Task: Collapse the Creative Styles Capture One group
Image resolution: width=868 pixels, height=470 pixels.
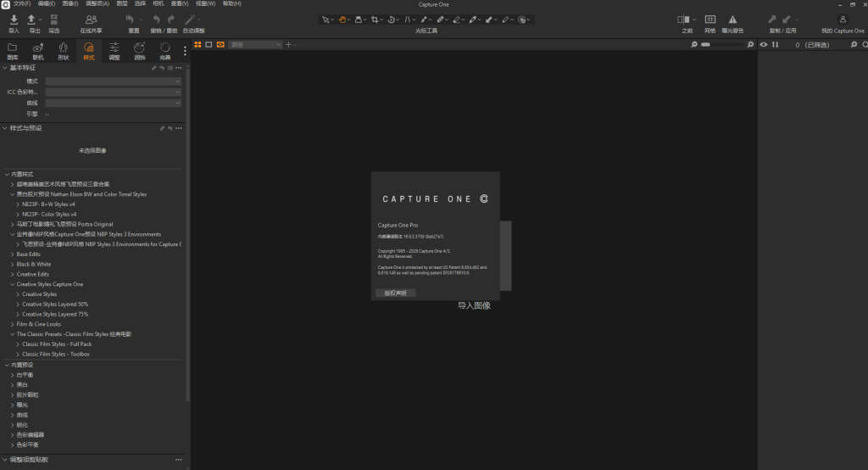Action: 12,284
